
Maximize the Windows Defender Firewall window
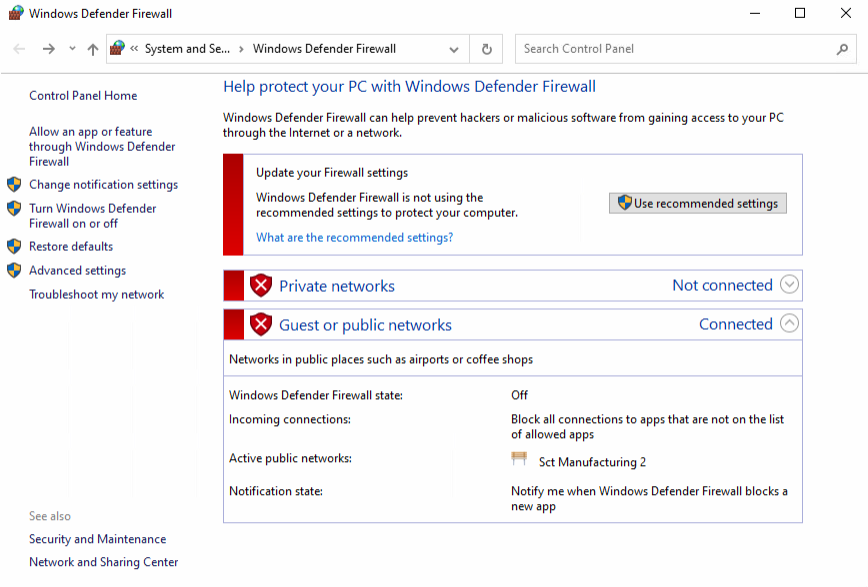(x=800, y=13)
